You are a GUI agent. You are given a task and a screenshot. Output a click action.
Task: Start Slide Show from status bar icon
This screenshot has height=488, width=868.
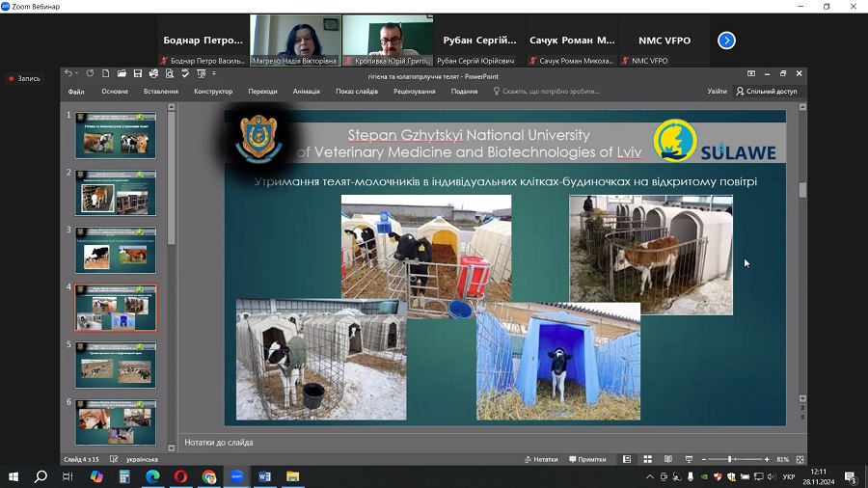coord(689,459)
